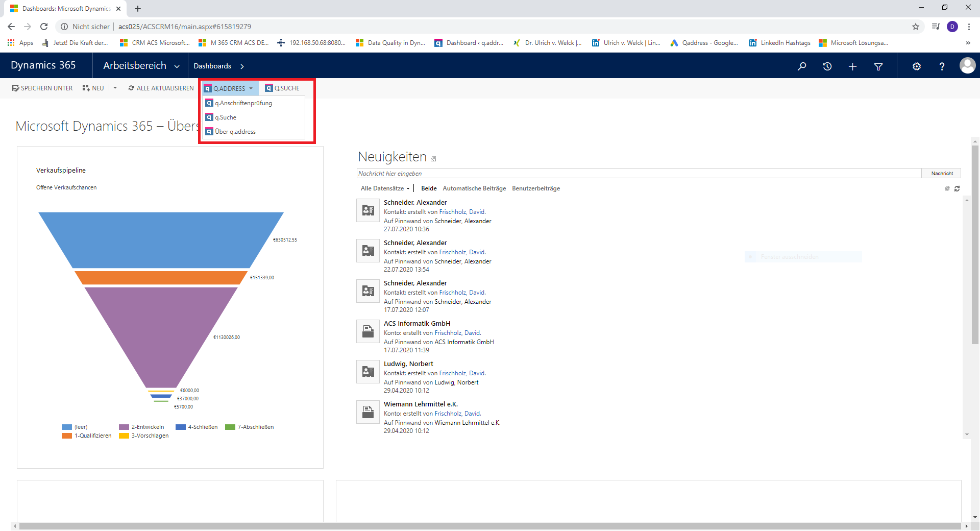Image resolution: width=980 pixels, height=531 pixels.
Task: Expand the Arbeitsbereich dropdown
Action: pyautogui.click(x=177, y=66)
